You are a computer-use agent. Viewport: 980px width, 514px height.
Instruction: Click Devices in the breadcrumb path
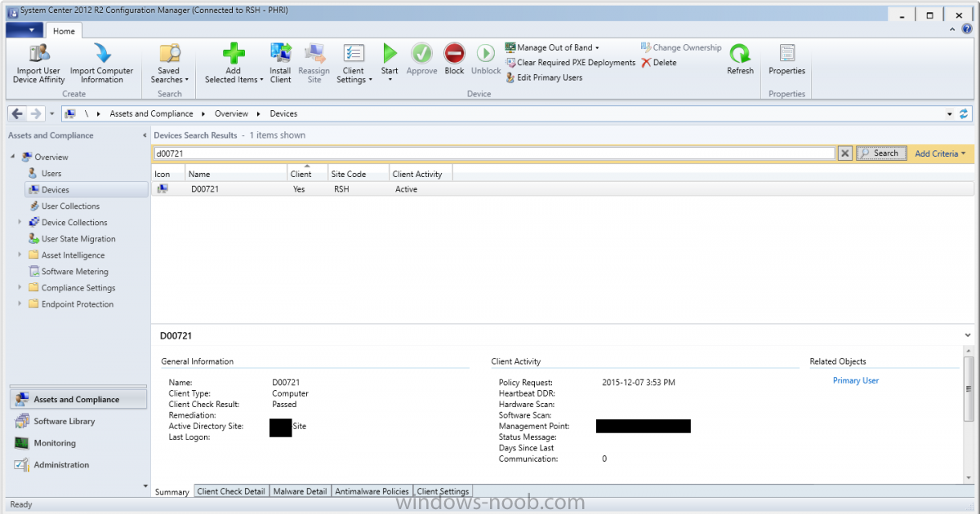pos(284,113)
